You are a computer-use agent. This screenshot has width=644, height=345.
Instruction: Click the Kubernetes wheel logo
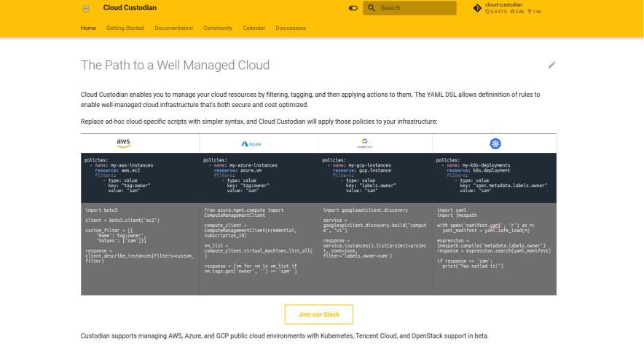point(495,143)
